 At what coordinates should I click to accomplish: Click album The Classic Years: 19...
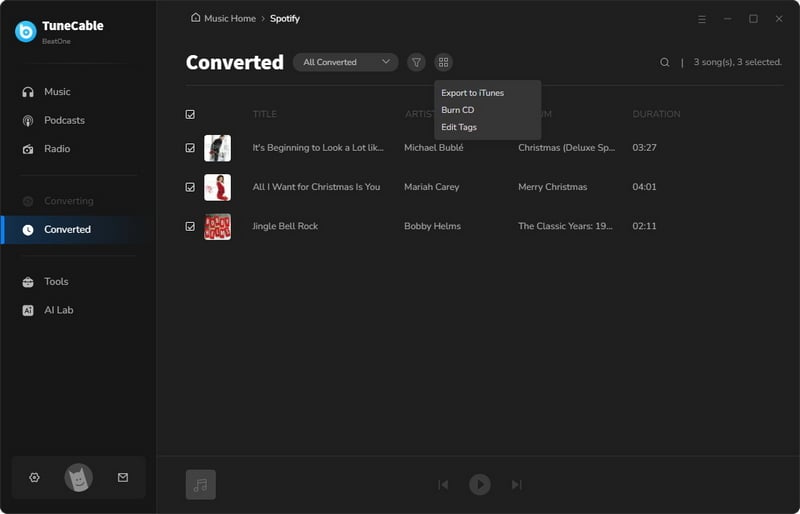pos(565,227)
